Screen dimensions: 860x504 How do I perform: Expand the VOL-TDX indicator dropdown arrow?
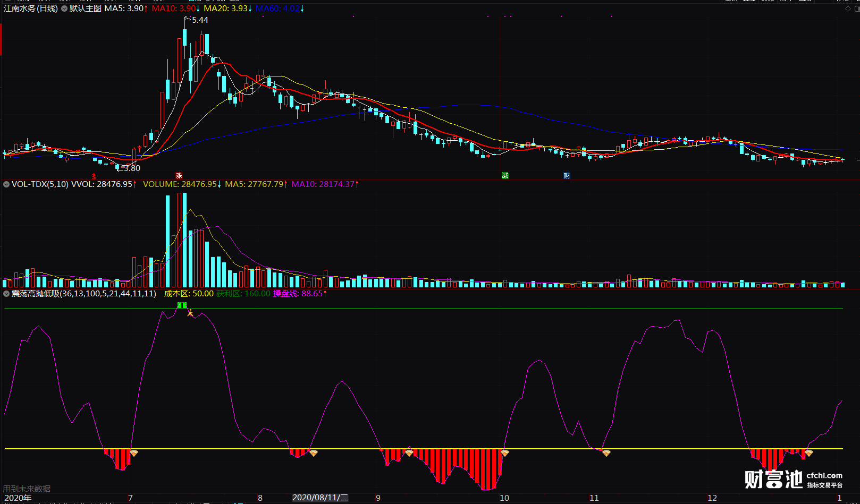point(6,184)
